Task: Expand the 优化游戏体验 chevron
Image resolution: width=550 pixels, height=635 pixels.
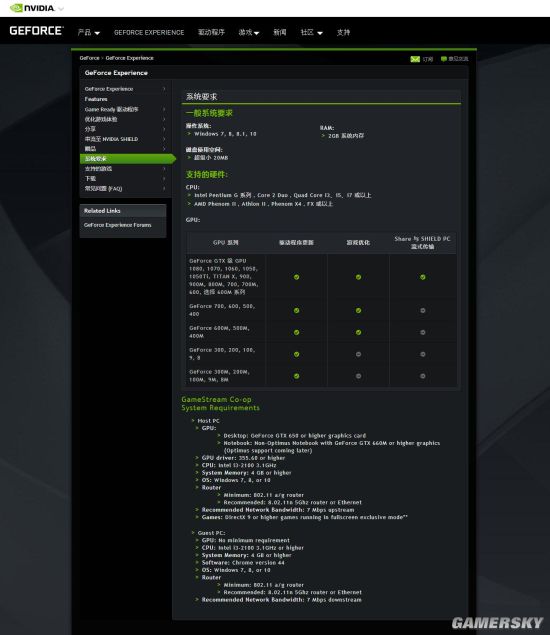Action: click(164, 119)
